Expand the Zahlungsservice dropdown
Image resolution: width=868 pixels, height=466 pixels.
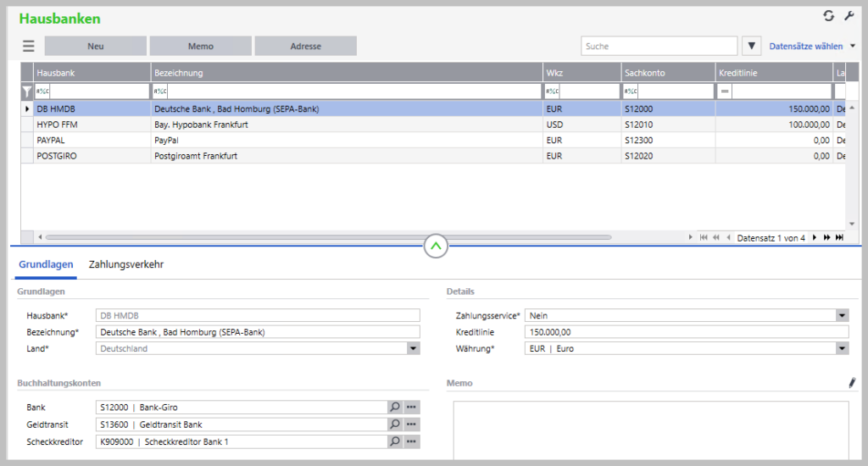(x=842, y=315)
